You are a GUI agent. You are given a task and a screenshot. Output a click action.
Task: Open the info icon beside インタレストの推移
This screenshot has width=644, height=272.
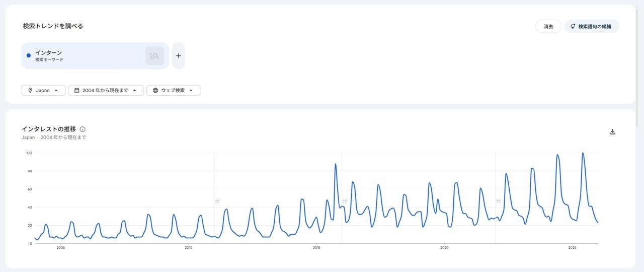[x=83, y=129]
